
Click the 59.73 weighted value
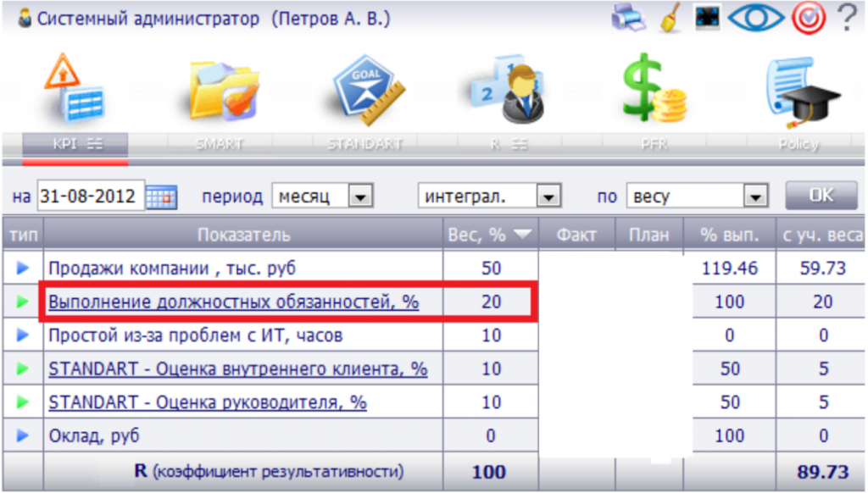(x=822, y=269)
